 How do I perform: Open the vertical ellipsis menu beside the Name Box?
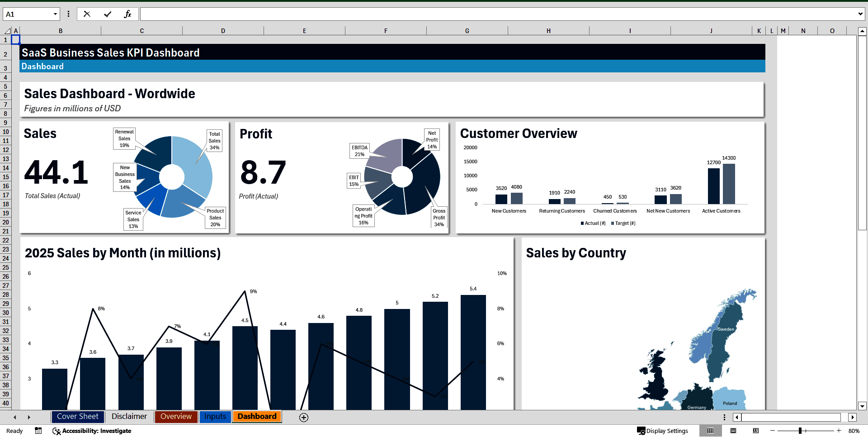(x=68, y=14)
